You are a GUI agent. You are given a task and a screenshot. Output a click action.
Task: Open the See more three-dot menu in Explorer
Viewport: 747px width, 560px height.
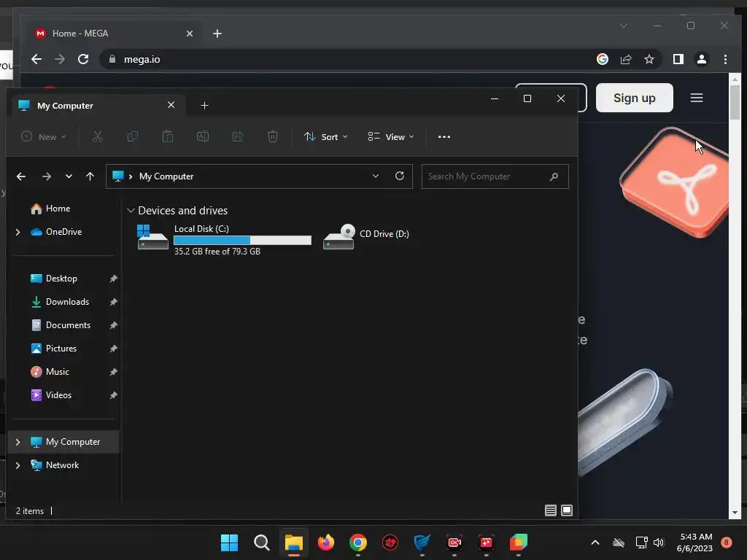(x=444, y=136)
